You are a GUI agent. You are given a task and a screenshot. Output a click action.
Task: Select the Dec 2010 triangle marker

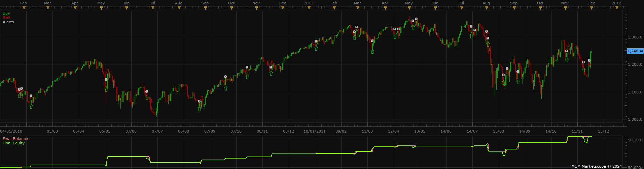282,8
